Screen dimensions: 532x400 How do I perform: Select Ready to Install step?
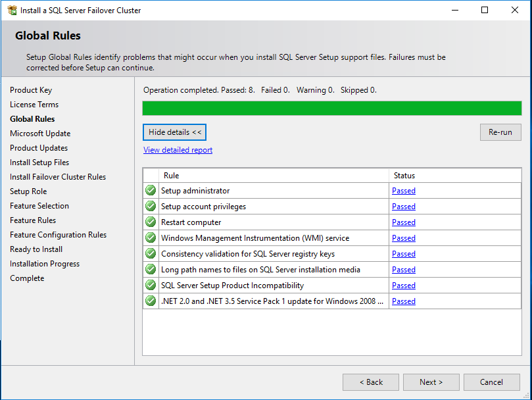36,249
